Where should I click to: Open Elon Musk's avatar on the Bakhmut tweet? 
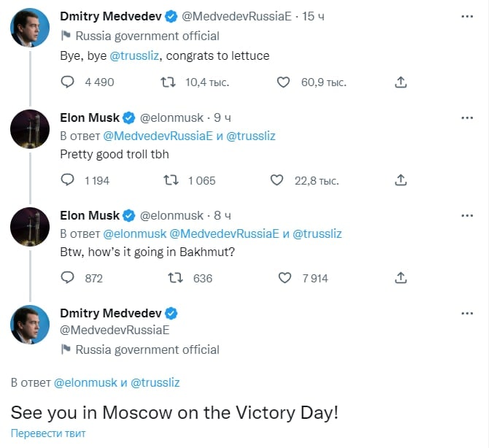point(30,227)
